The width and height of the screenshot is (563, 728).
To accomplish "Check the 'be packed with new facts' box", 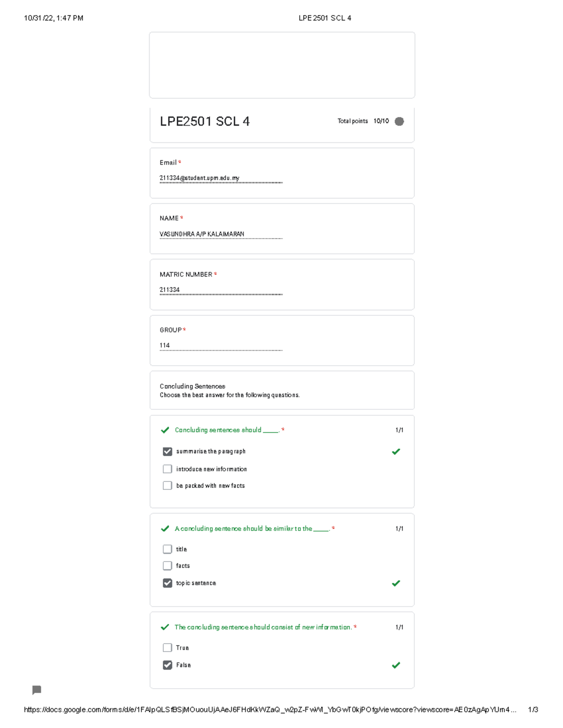I will pos(167,486).
